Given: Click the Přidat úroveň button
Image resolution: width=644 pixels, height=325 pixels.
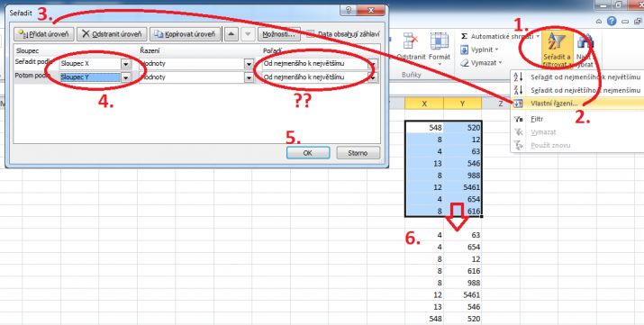Looking at the screenshot, I should point(44,34).
